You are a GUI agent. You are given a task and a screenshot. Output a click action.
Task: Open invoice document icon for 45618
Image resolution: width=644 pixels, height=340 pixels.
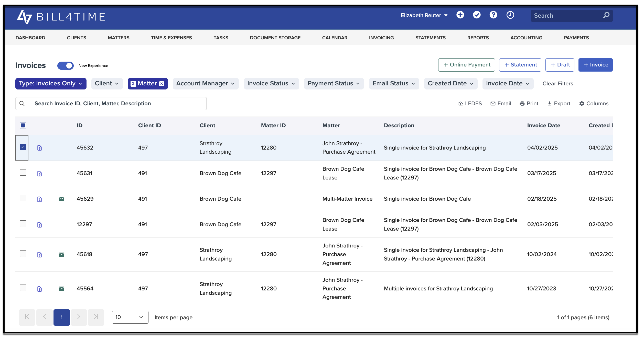(x=39, y=255)
